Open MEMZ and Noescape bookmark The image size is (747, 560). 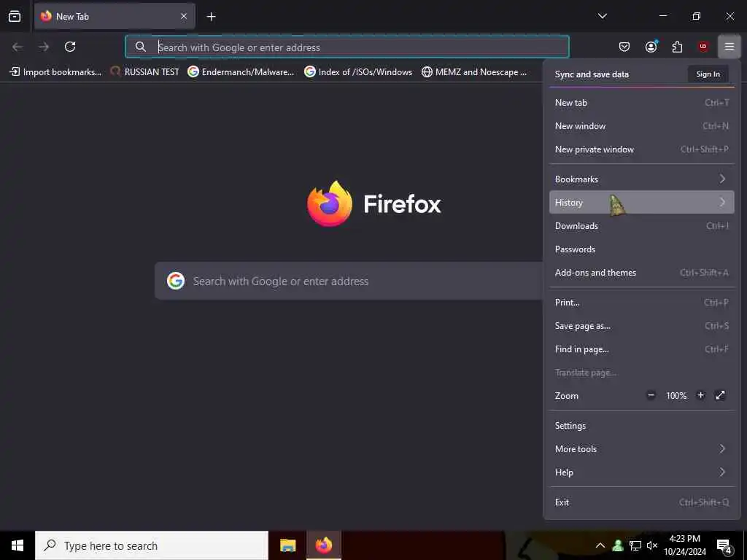click(474, 72)
